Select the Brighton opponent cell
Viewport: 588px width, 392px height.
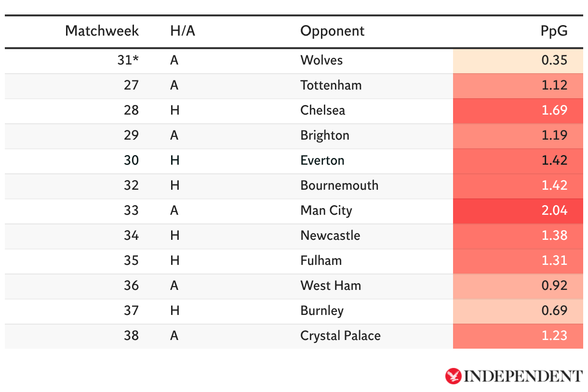tap(324, 135)
